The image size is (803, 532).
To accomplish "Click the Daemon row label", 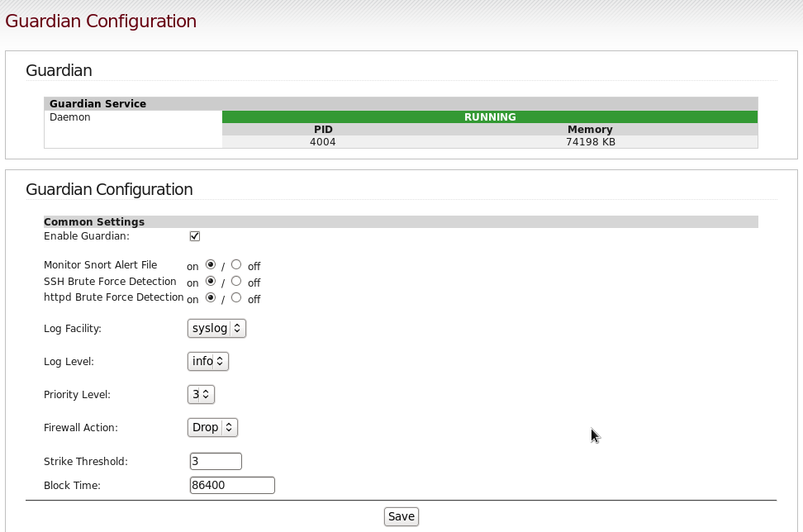I will click(69, 116).
